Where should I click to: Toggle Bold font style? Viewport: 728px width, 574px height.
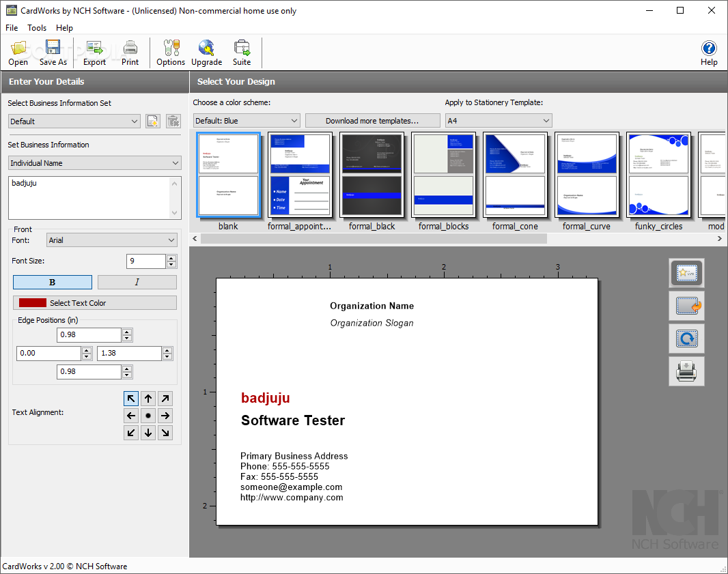pos(53,282)
